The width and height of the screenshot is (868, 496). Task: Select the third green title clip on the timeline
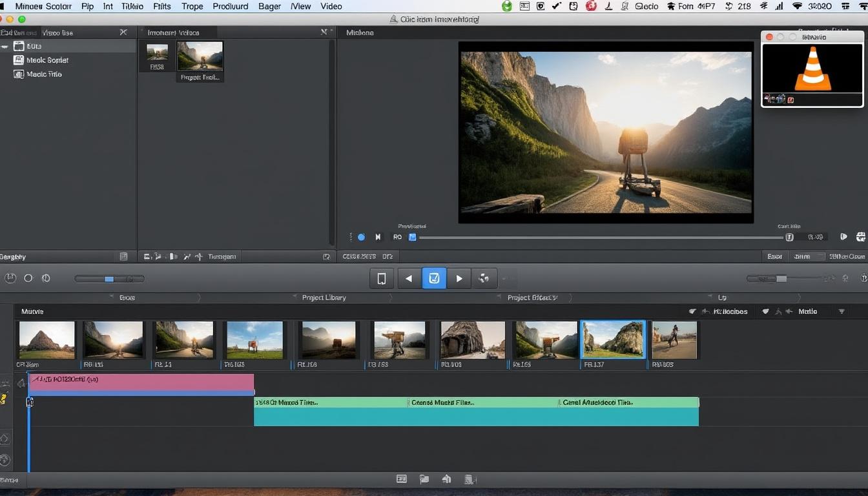[x=629, y=411]
